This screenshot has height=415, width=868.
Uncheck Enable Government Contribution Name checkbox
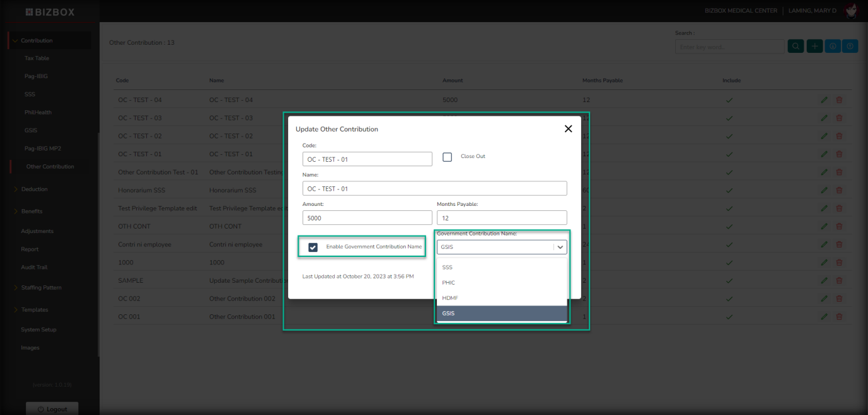(x=313, y=247)
